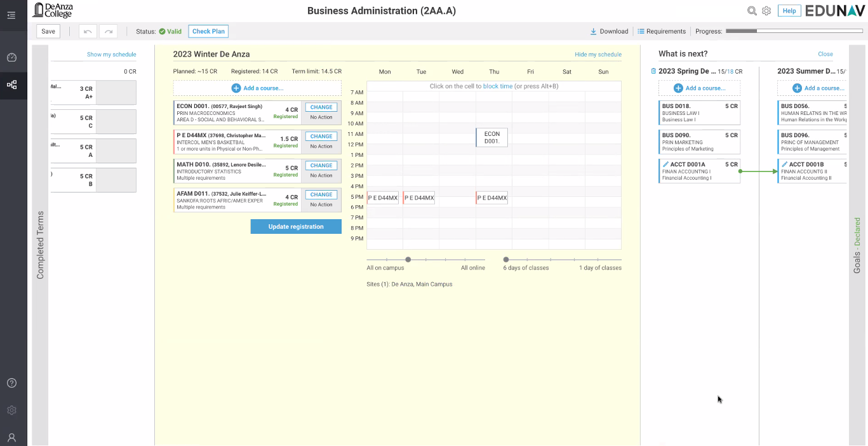
Task: Click the redo arrow button
Action: pyautogui.click(x=109, y=31)
